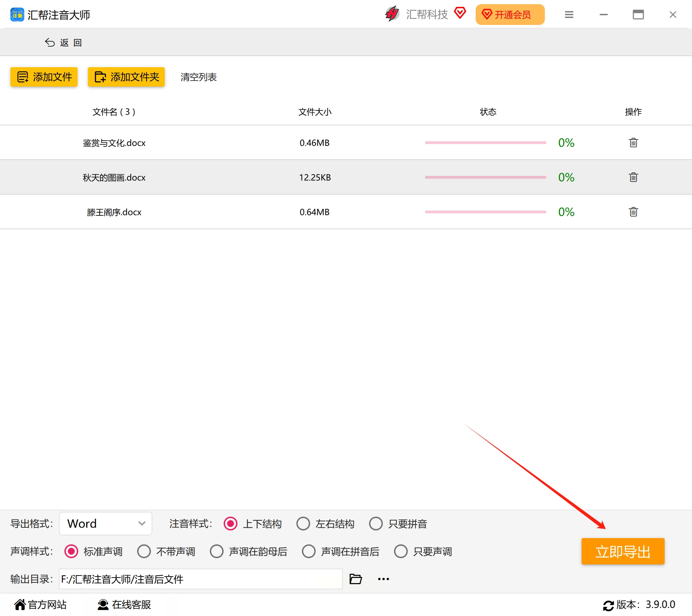Click 清空列表 to clear the list
692x616 pixels.
[198, 77]
